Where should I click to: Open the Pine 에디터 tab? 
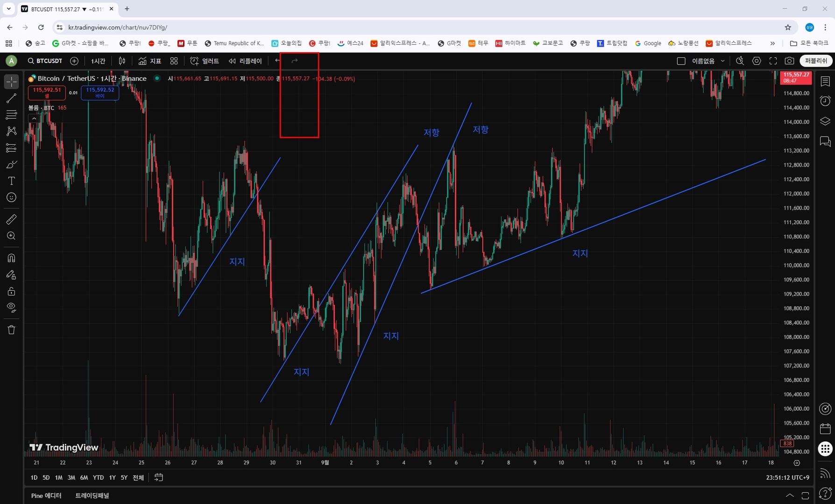tap(46, 496)
